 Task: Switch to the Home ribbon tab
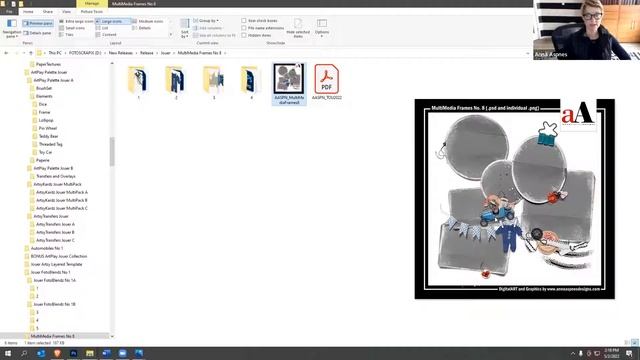[x=28, y=12]
